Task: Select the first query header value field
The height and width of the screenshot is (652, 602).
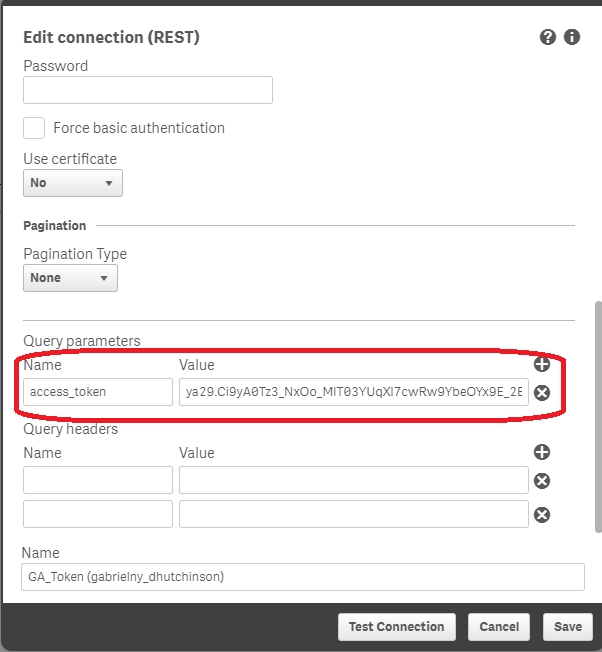Action: coord(354,480)
